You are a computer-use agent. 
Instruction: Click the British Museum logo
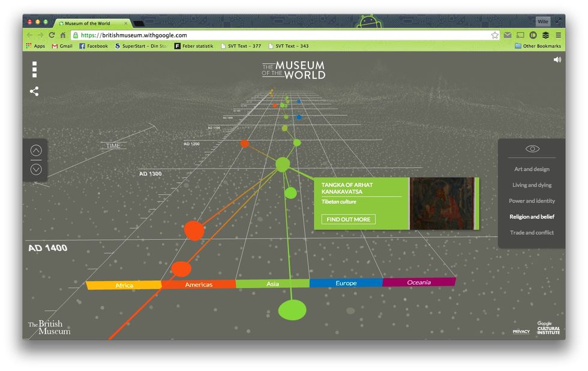(49, 327)
